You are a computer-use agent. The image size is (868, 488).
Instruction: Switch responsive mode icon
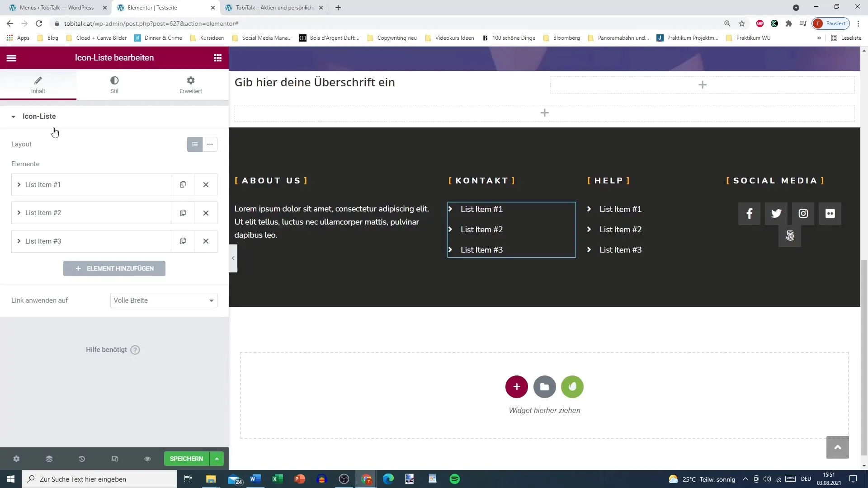click(115, 459)
